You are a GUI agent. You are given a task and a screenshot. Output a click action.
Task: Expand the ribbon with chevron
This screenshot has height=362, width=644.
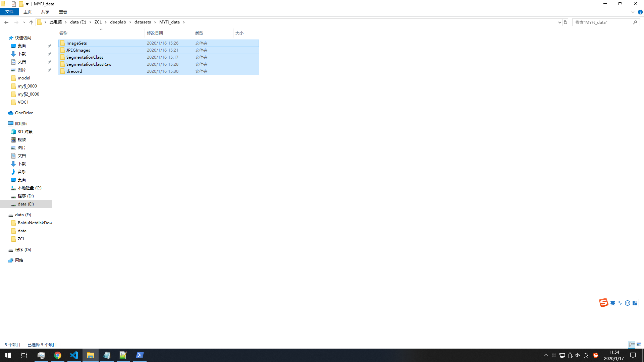(x=633, y=12)
